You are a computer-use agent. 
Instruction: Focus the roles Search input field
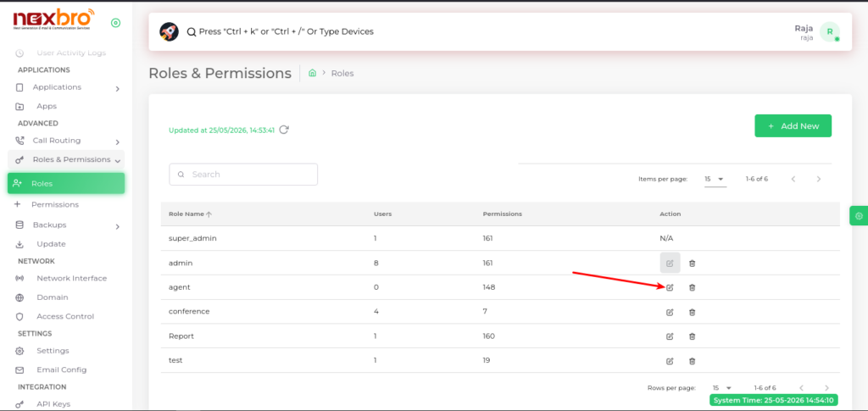coord(243,175)
